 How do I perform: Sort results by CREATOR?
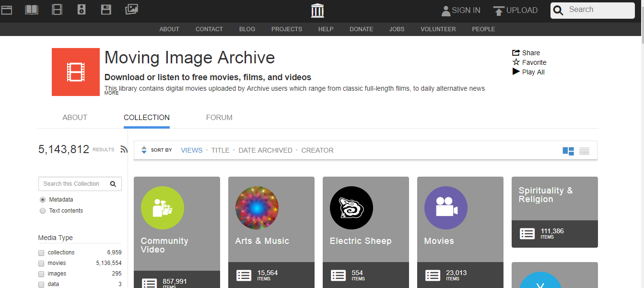tap(317, 150)
